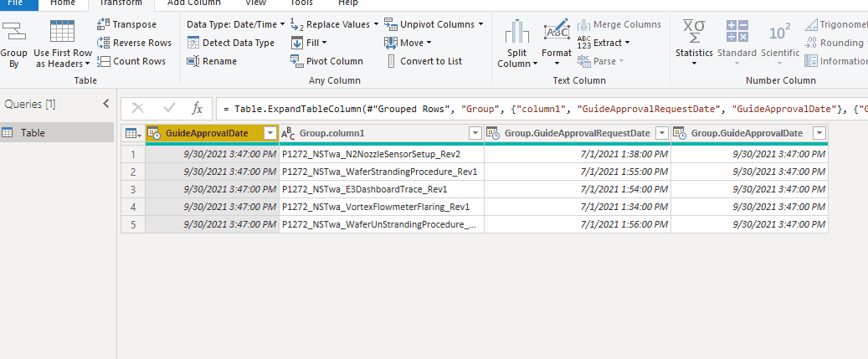The image size is (868, 359).
Task: Open the GuideApprovalDate column filter dropdown
Action: (270, 133)
